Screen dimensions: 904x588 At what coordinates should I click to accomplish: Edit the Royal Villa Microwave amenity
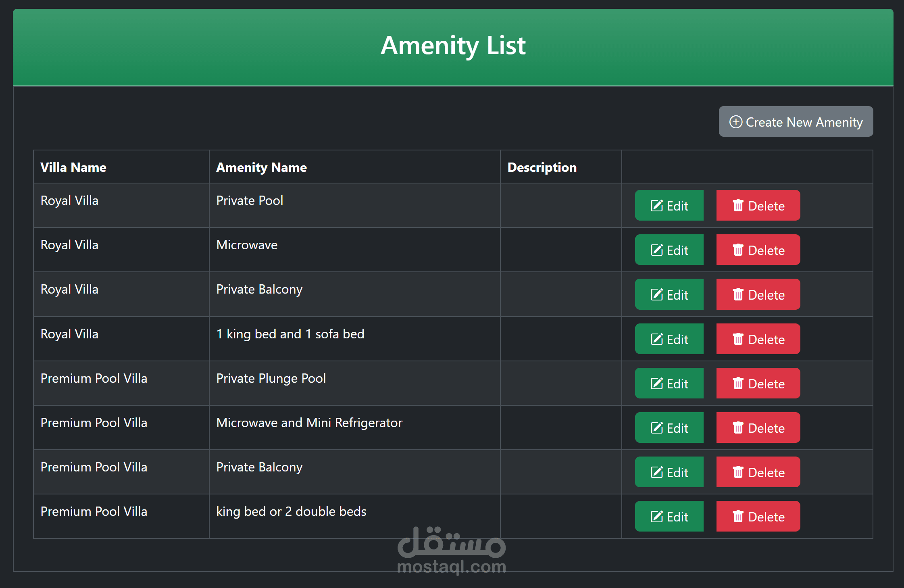coord(669,250)
